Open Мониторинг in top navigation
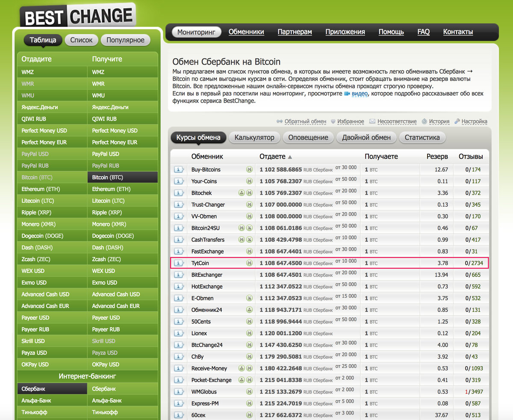The image size is (513, 420). (x=197, y=32)
